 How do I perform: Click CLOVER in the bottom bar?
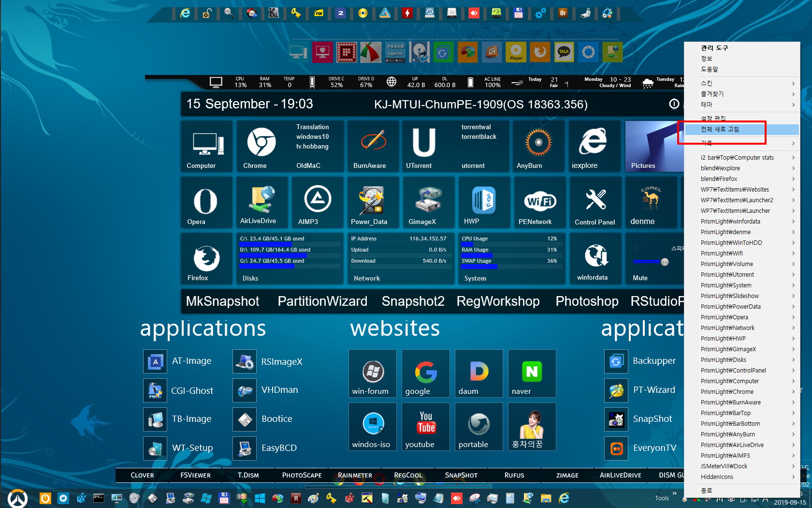pos(142,475)
